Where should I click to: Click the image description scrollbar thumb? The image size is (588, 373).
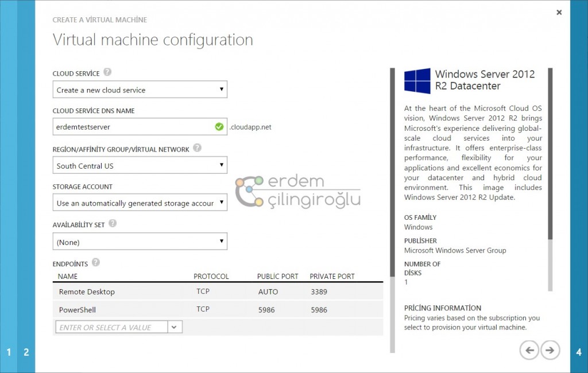pos(550,154)
